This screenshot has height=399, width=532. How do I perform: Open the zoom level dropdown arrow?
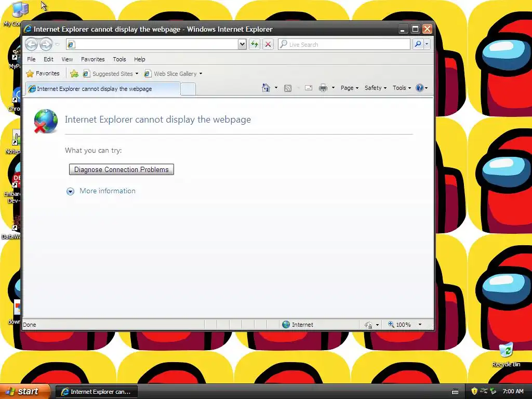[x=420, y=325]
